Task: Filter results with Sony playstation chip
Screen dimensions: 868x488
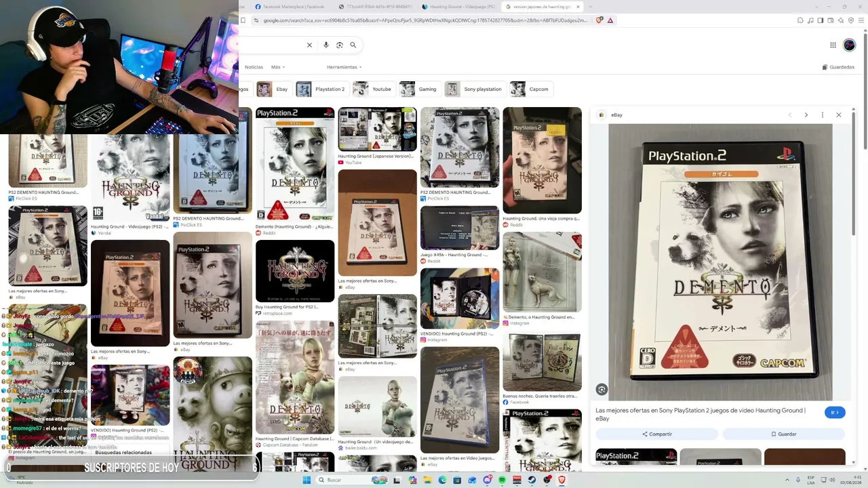Action: click(x=475, y=89)
